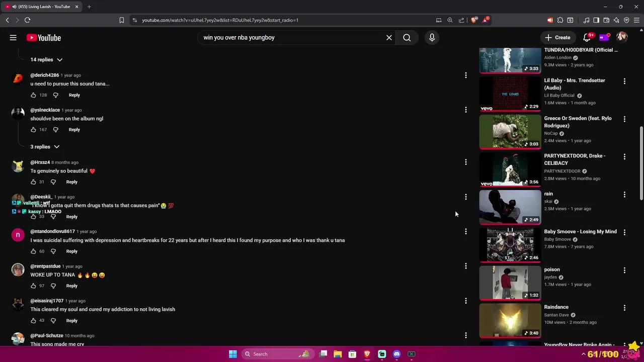This screenshot has width=644, height=362.
Task: Dislike the comment by @rentpastdue
Action: click(x=53, y=286)
